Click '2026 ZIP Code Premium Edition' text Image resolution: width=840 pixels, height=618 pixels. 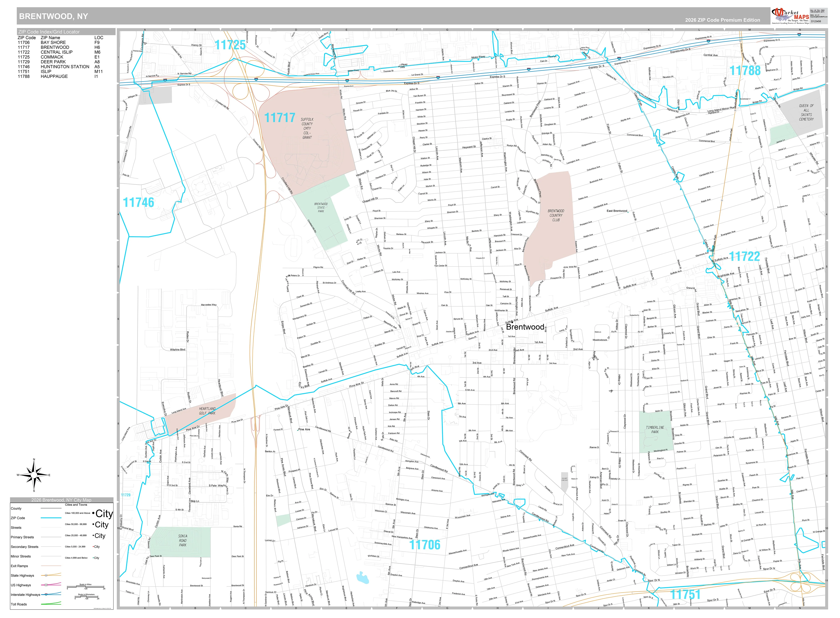coord(722,20)
